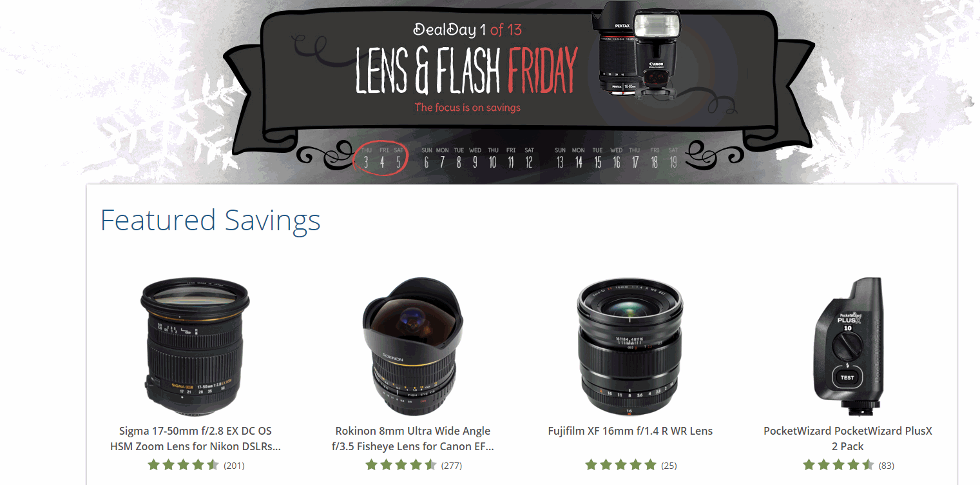Open Sigma 17-50mm f/2.8 product title link
This screenshot has height=485, width=980.
click(195, 439)
